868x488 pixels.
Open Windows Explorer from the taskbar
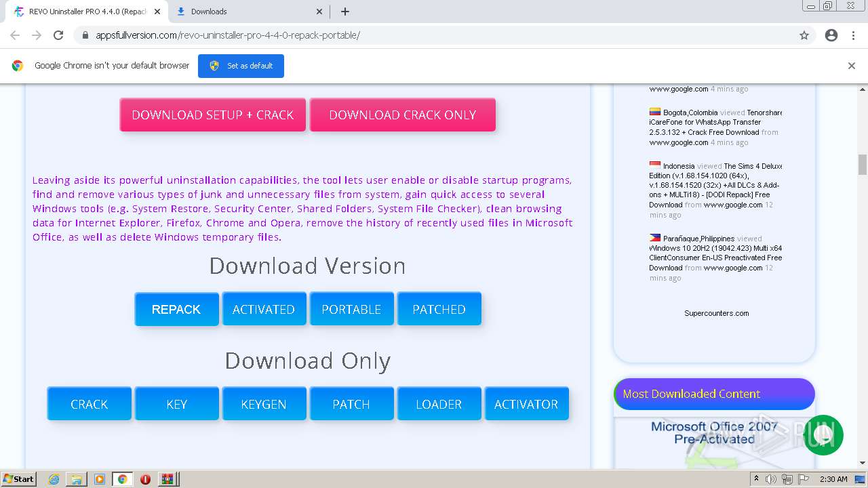point(77,479)
